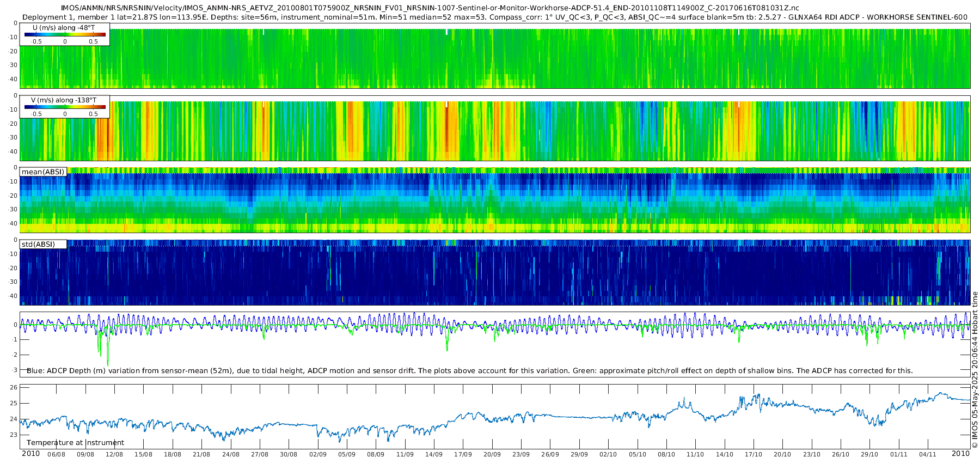Select the 06/08 date tick on time axis
The width and height of the screenshot is (980, 463).
coord(56,455)
